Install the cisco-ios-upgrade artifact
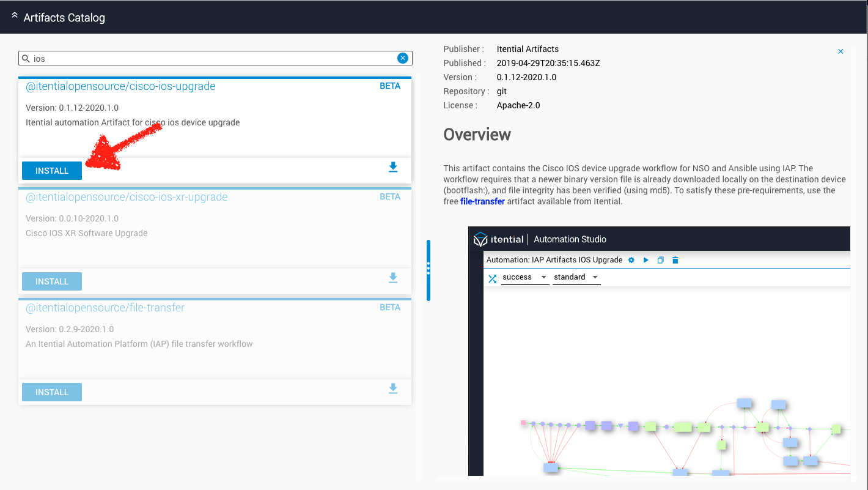Screen dimensions: 868x490 [x=52, y=171]
